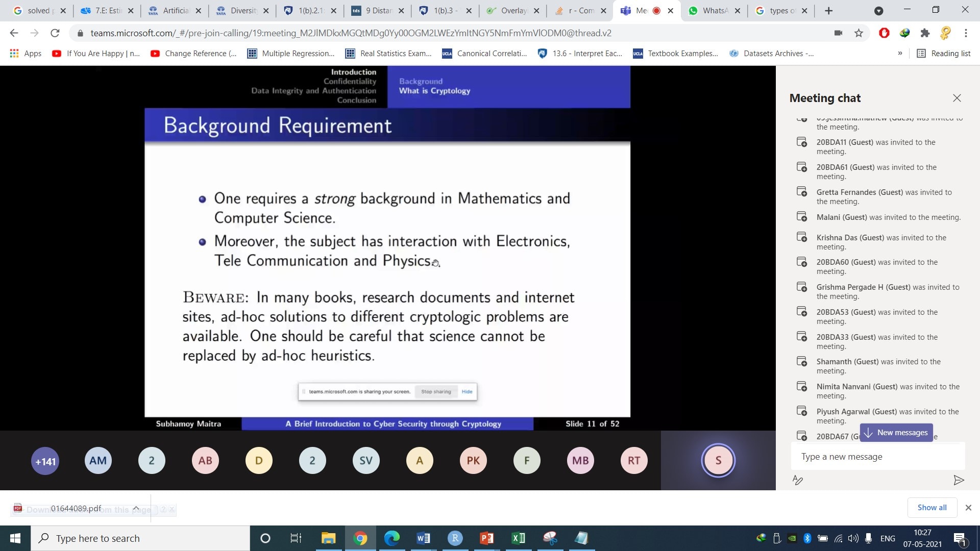Click the New messages button

896,433
